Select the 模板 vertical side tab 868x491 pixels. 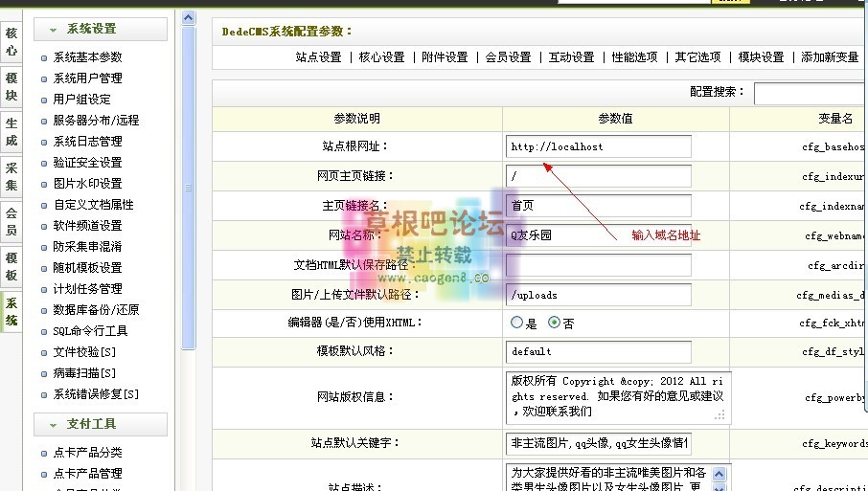(x=11, y=267)
